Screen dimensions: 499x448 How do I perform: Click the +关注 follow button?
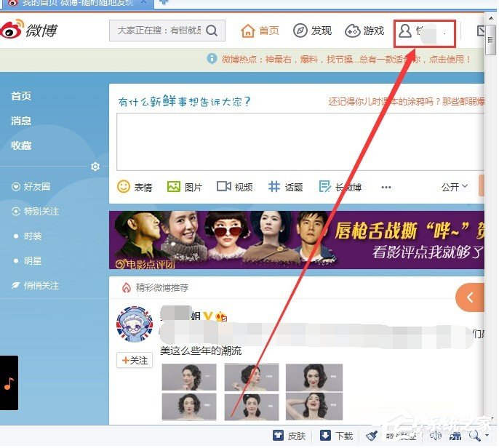tap(135, 360)
